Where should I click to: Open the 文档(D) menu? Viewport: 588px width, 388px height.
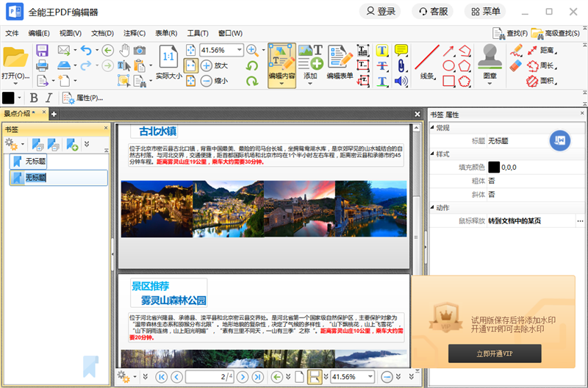pos(102,33)
